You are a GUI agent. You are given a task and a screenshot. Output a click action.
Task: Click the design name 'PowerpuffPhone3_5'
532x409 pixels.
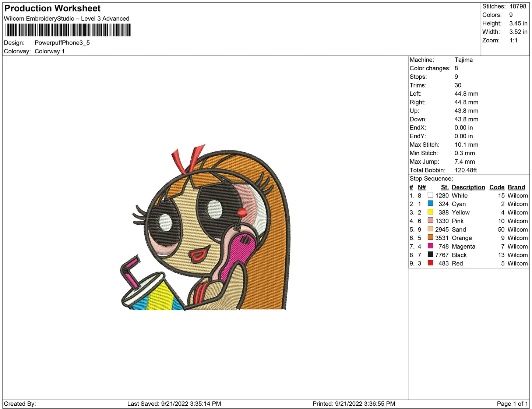coord(62,43)
